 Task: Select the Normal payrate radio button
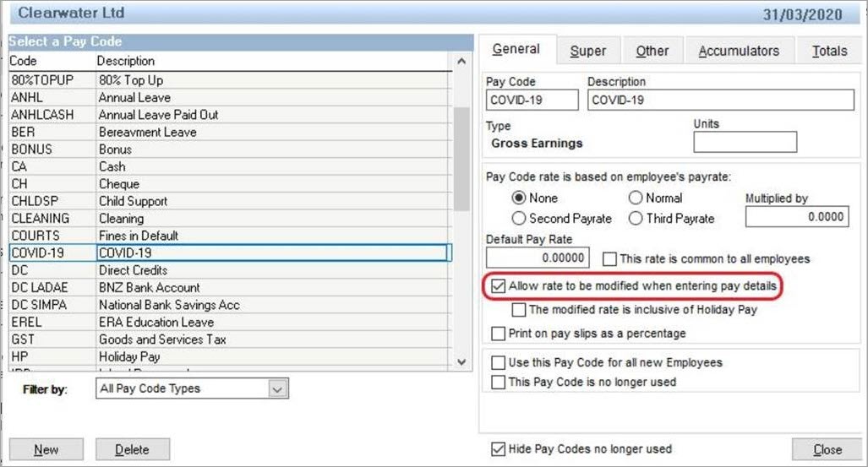[636, 198]
